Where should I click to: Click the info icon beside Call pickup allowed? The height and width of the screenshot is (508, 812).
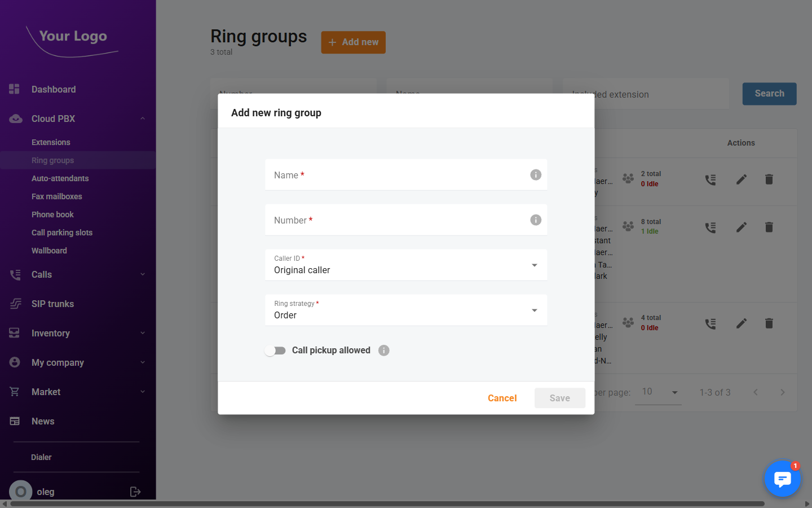(383, 350)
